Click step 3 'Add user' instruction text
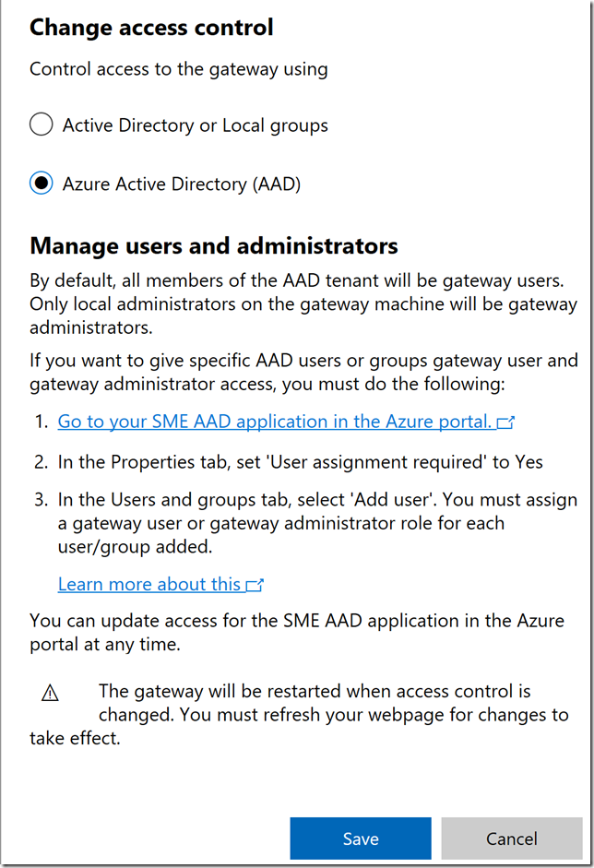 point(317,523)
